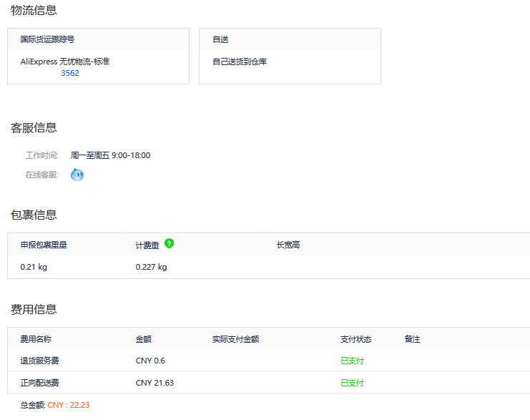
Task: Select the declared weight value 0.21 kg
Action: (34, 267)
